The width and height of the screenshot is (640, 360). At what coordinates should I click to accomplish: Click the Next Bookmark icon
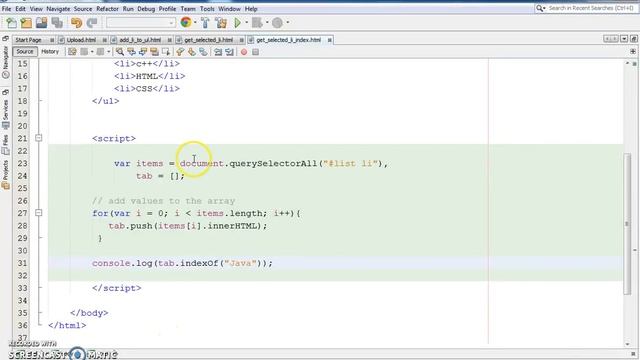tap(191, 52)
